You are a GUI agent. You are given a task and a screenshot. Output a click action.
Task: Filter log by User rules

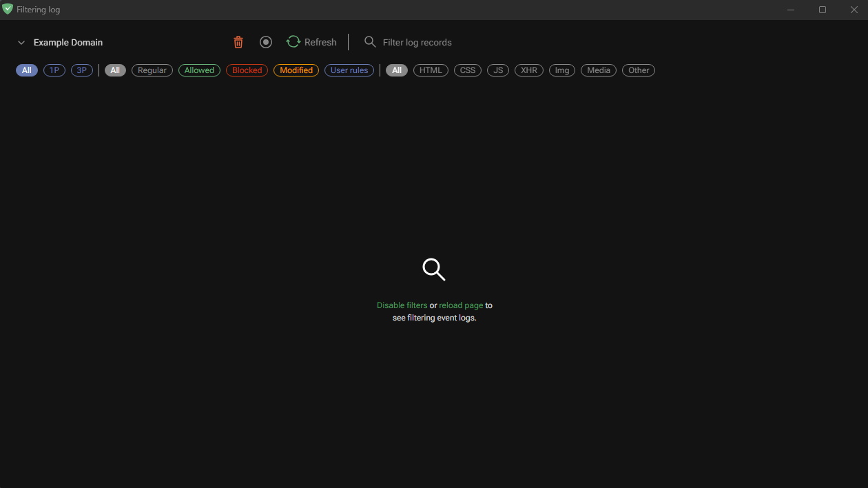click(349, 70)
